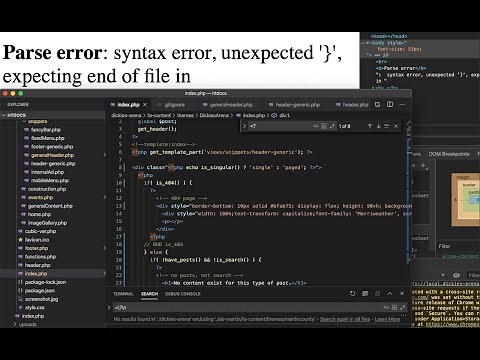The width and height of the screenshot is (480, 360).
Task: Click the Search again in all files link
Action: [x=345, y=319]
